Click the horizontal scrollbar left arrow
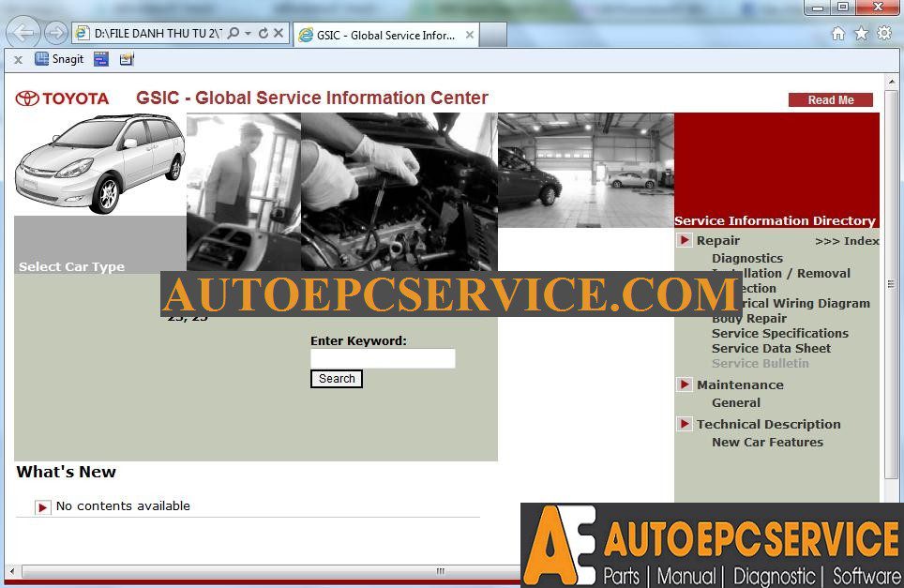Image resolution: width=904 pixels, height=588 pixels. coord(11,571)
